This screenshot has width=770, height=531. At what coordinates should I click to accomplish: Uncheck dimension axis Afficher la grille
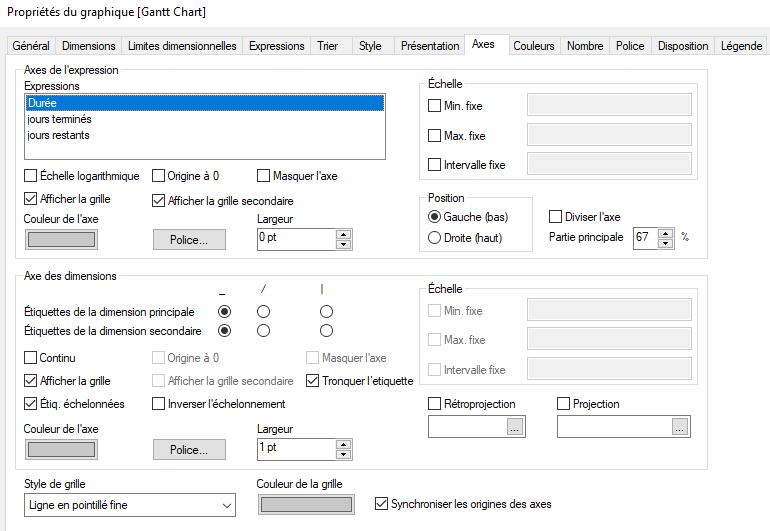(30, 381)
